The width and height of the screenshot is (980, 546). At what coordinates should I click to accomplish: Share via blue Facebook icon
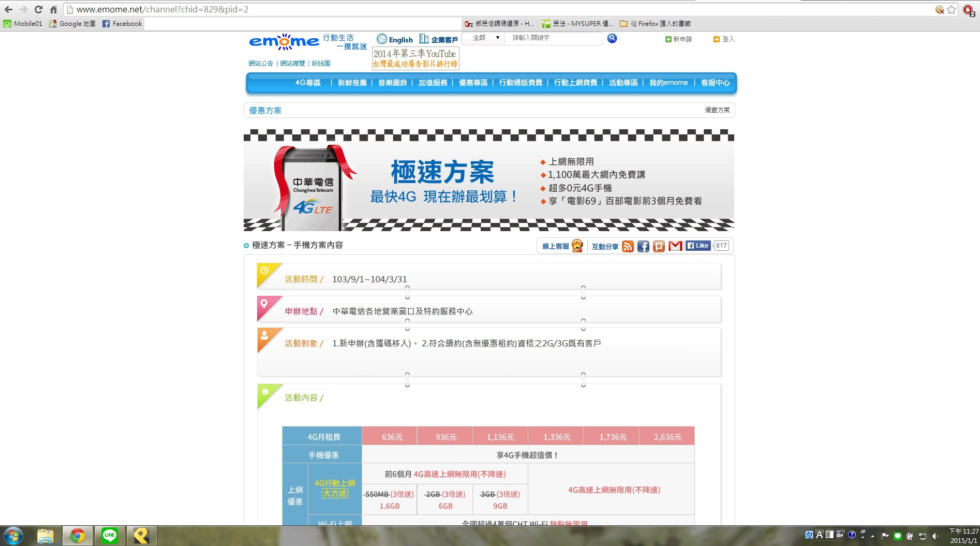(x=643, y=246)
